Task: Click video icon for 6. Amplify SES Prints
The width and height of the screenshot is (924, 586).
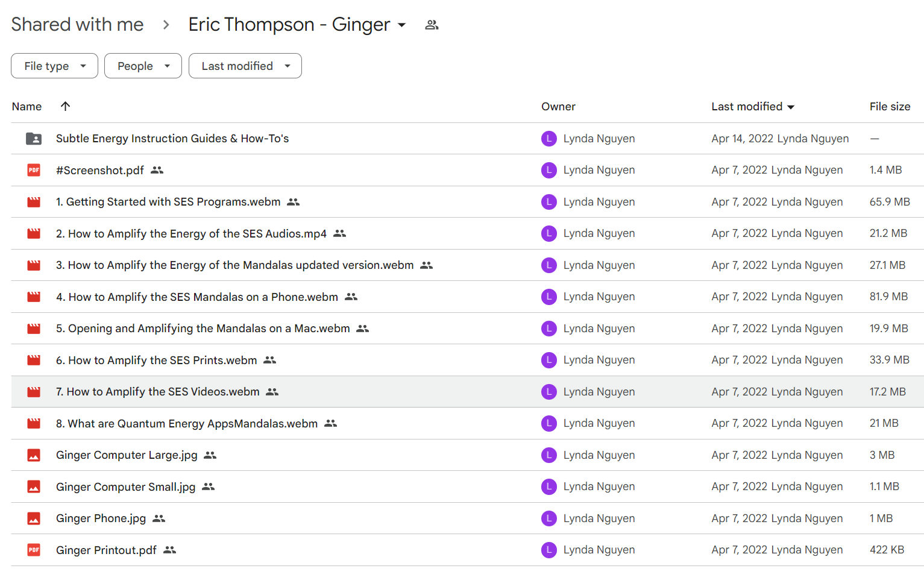Action: click(34, 360)
